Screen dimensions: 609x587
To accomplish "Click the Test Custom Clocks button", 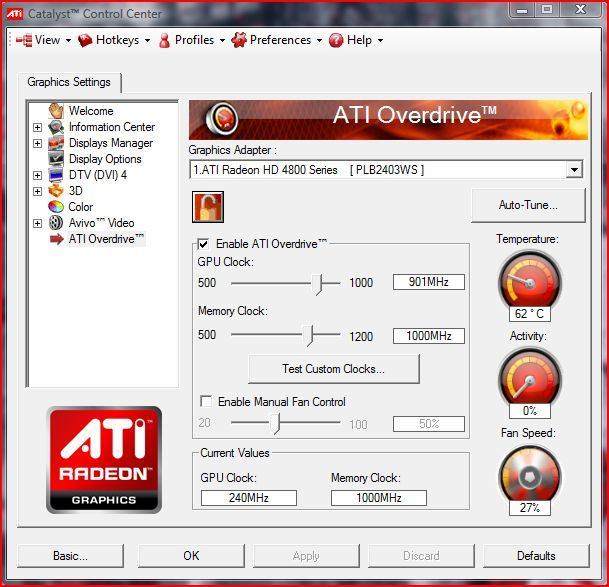I will [x=334, y=369].
